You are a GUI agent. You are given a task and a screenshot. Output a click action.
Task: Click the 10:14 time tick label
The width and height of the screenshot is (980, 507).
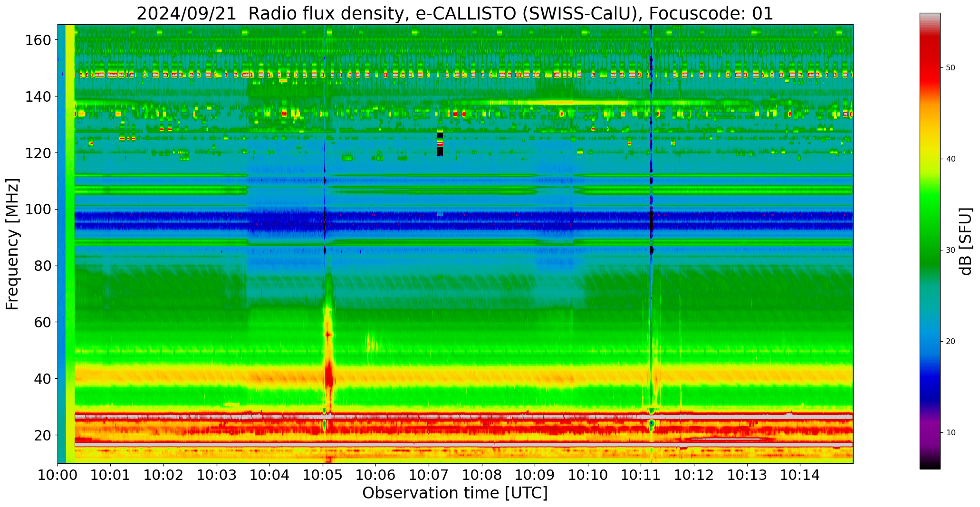[x=800, y=474]
